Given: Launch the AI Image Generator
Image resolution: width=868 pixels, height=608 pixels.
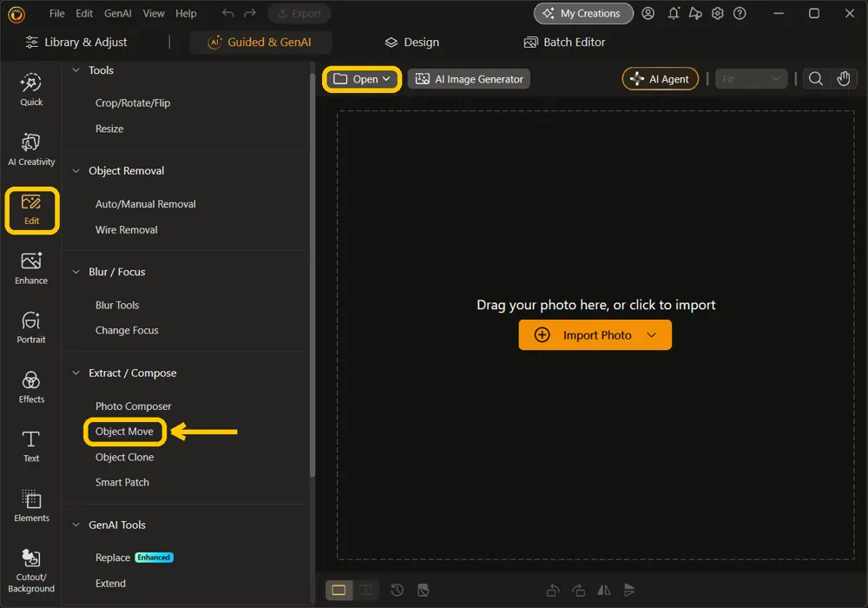Looking at the screenshot, I should 469,79.
